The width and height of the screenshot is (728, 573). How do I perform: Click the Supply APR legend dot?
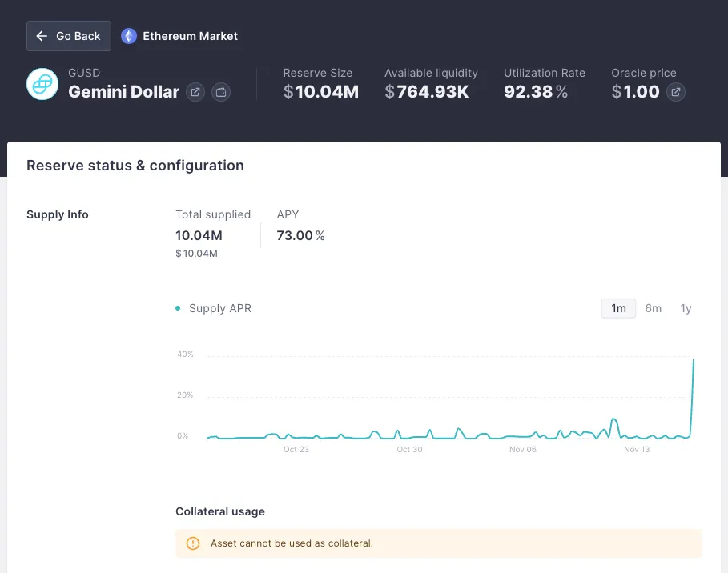tap(178, 308)
